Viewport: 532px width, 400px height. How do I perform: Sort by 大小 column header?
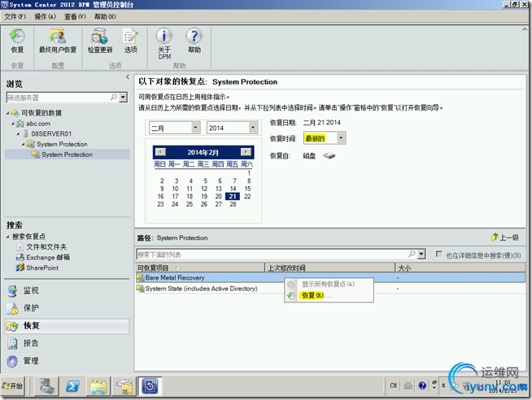pos(460,267)
